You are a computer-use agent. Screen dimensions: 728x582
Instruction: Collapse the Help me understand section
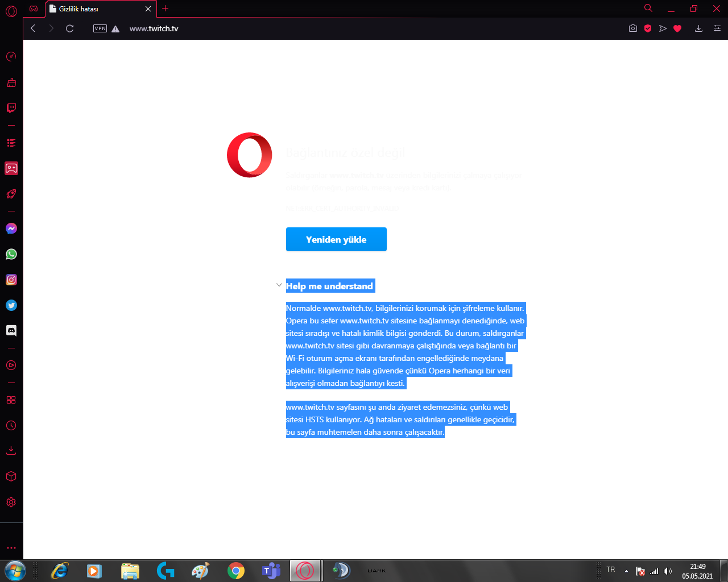click(x=279, y=285)
